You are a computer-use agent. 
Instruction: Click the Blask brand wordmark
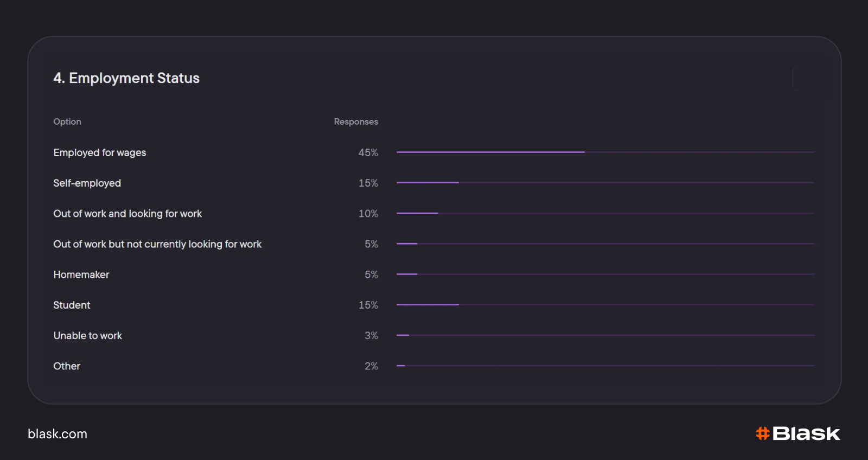point(806,433)
